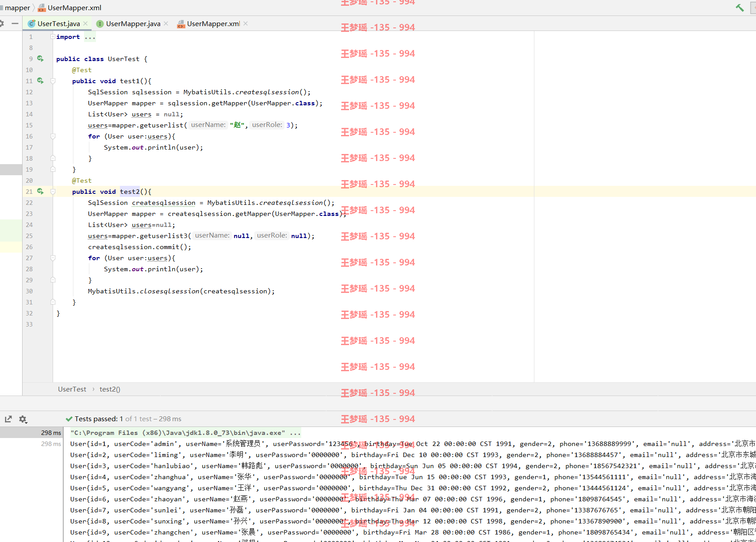Screen dimensions: 756x542
Task: Click the console row for userCode='zhaoyan'
Action: 413,499
